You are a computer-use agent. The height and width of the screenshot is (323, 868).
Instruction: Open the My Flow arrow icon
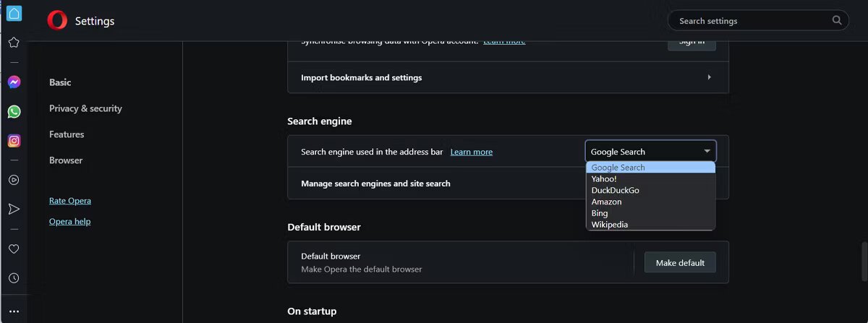point(14,209)
